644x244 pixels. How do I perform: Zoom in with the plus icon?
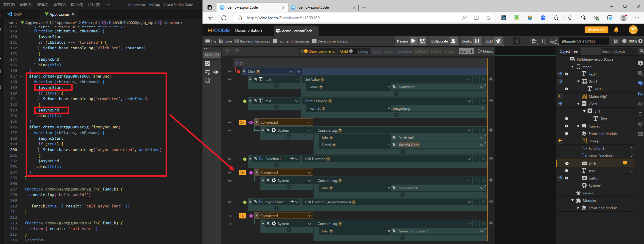640,41
